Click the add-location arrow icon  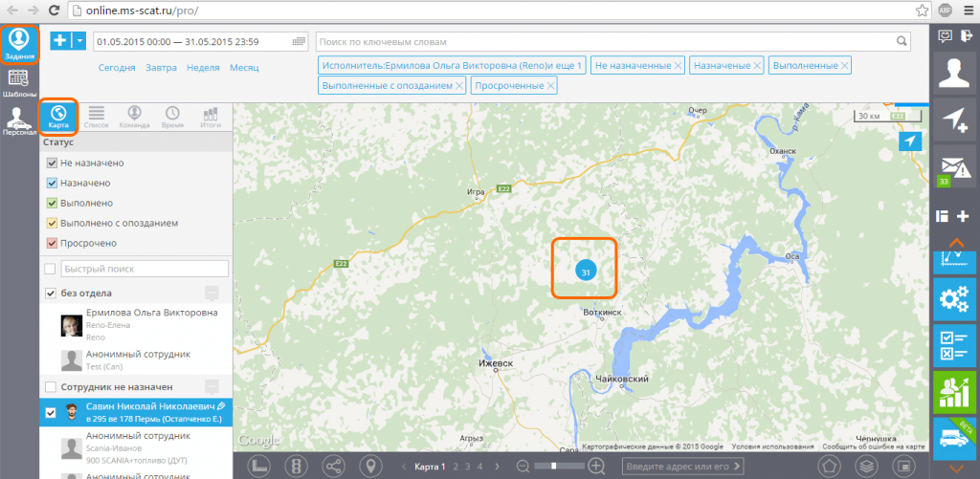click(x=954, y=120)
